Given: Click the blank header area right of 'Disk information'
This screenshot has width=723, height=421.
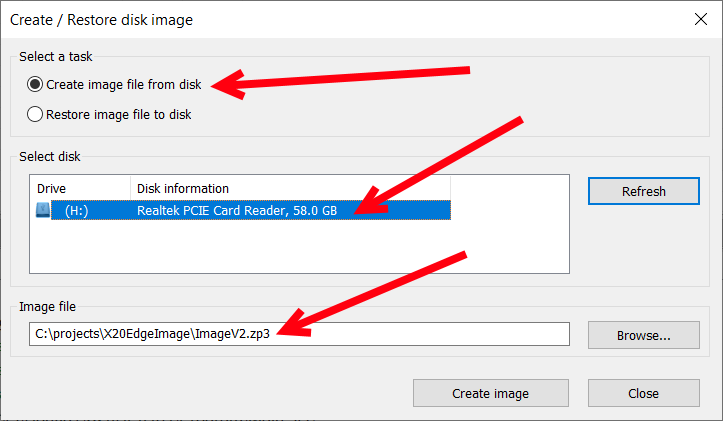Looking at the screenshot, I should [510, 188].
